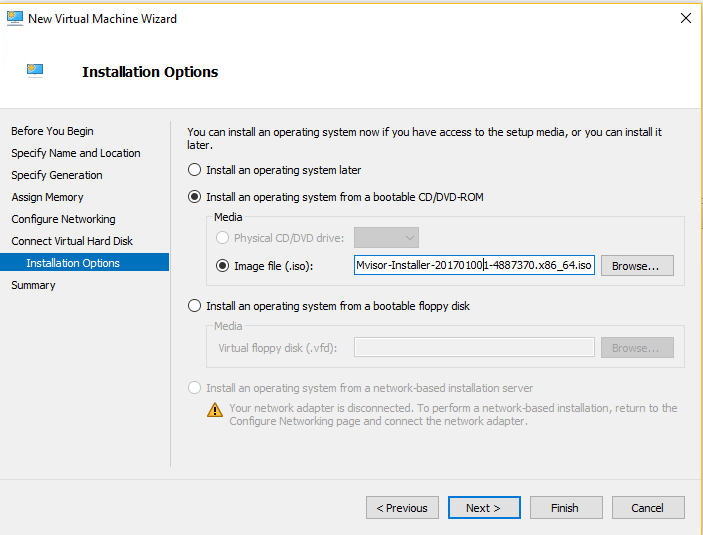Jump to Assign Memory page
The height and width of the screenshot is (535, 703).
48,197
